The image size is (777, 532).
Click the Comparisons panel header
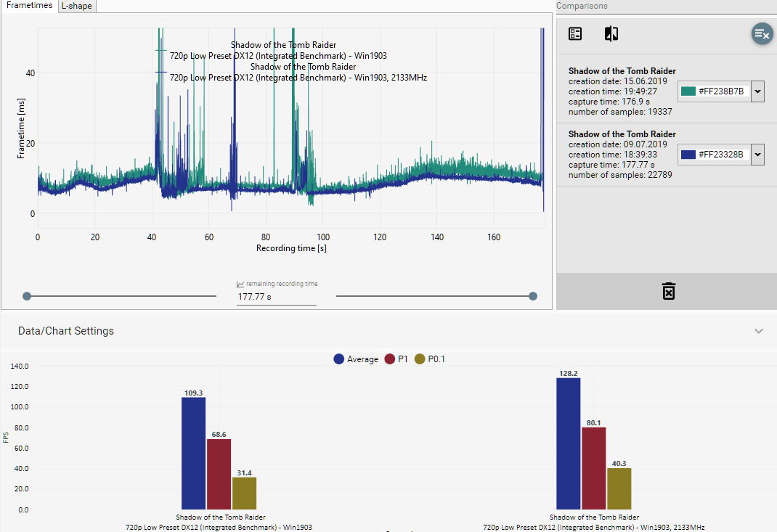tap(582, 6)
